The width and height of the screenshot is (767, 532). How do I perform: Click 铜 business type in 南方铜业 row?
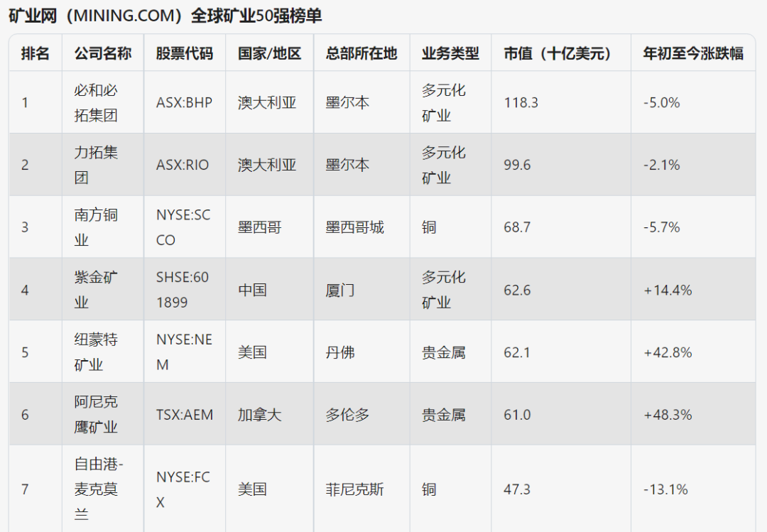pyautogui.click(x=429, y=227)
